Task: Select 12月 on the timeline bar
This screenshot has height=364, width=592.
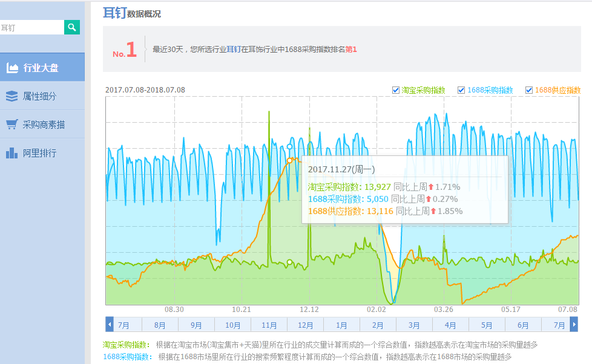Action: click(x=306, y=325)
